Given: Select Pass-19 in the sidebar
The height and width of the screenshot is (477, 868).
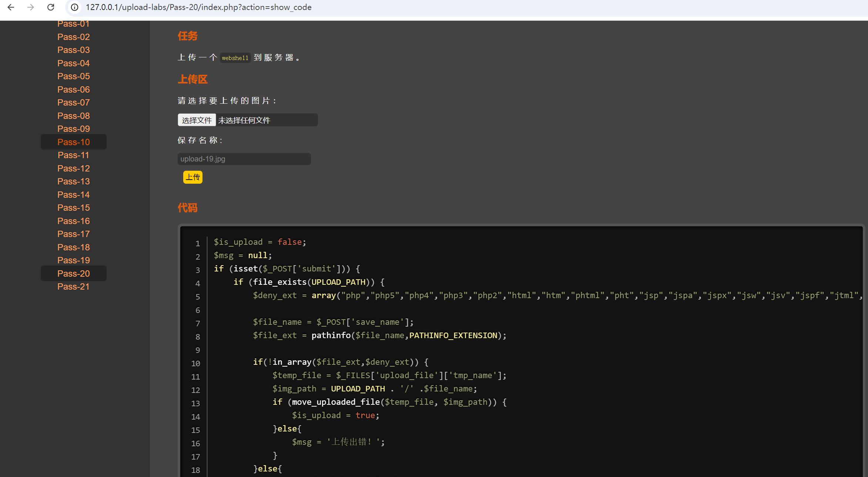Looking at the screenshot, I should [x=73, y=260].
